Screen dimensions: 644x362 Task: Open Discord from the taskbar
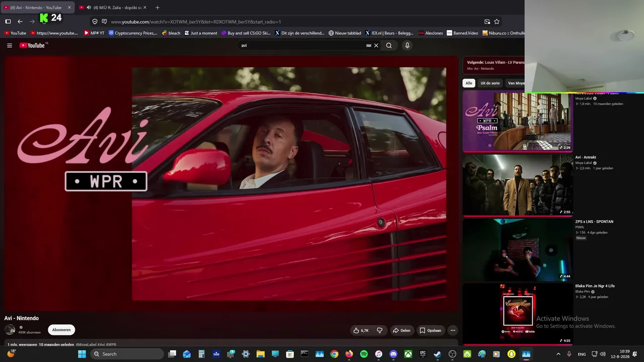point(393,354)
